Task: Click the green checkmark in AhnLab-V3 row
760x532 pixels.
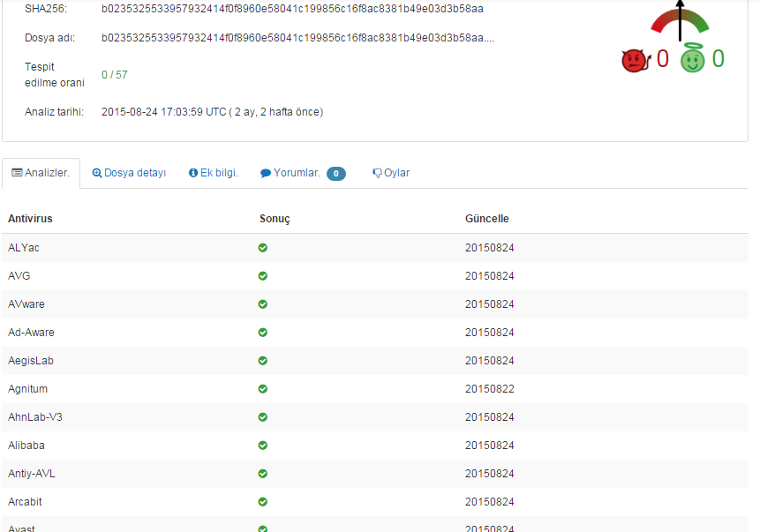Action: (x=263, y=417)
